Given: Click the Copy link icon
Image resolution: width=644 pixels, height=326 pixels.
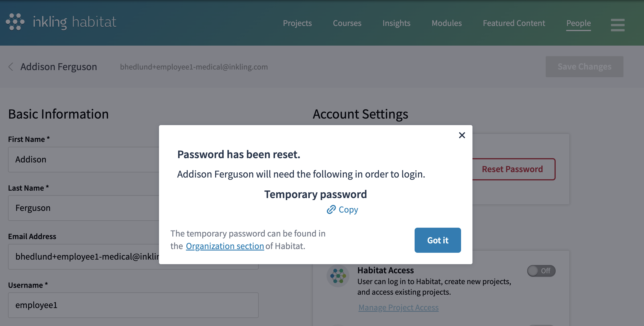Looking at the screenshot, I should pos(331,210).
